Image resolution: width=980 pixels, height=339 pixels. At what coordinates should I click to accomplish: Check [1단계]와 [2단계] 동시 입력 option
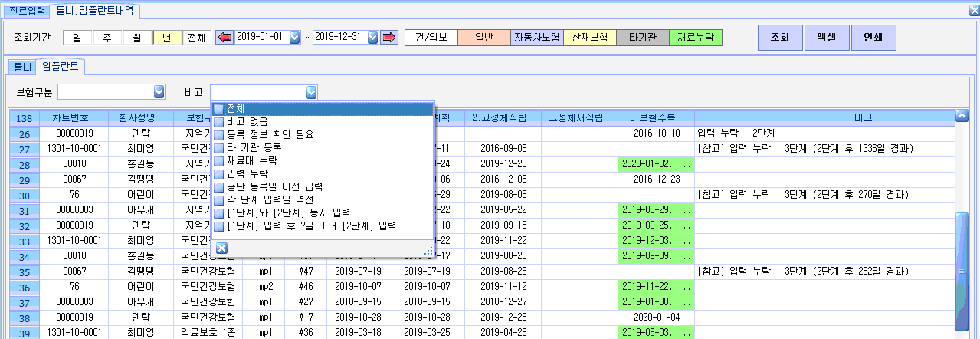219,213
